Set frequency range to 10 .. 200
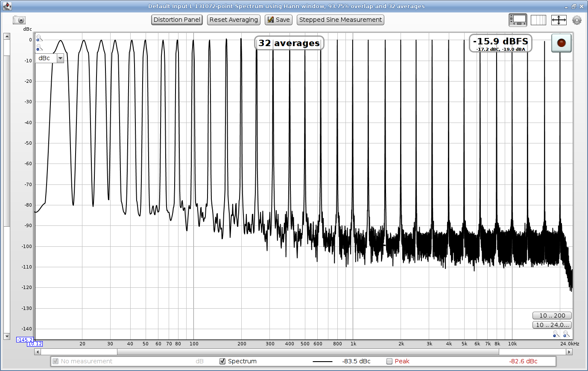The image size is (588, 371). point(552,315)
